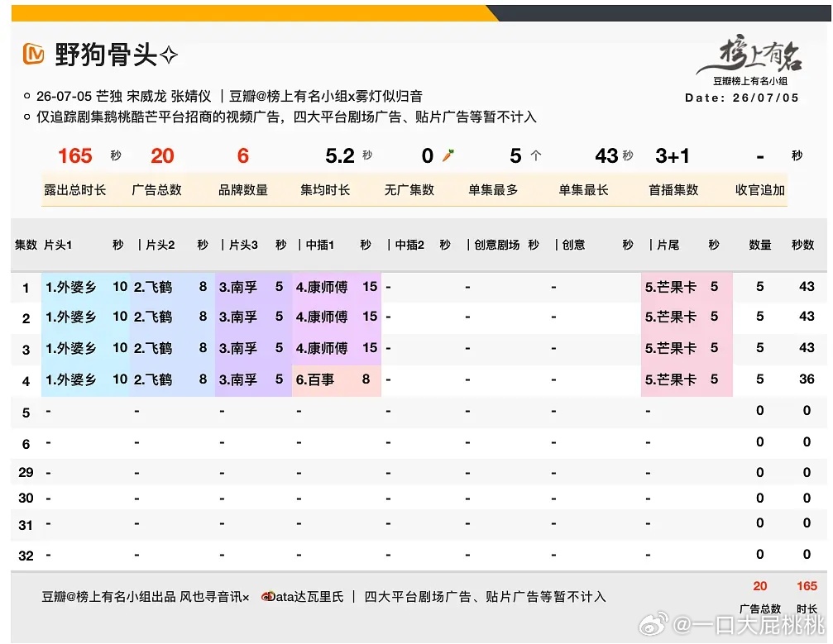This screenshot has width=833, height=644.
Task: Select the 野狗骨头 title text
Action: (106, 55)
